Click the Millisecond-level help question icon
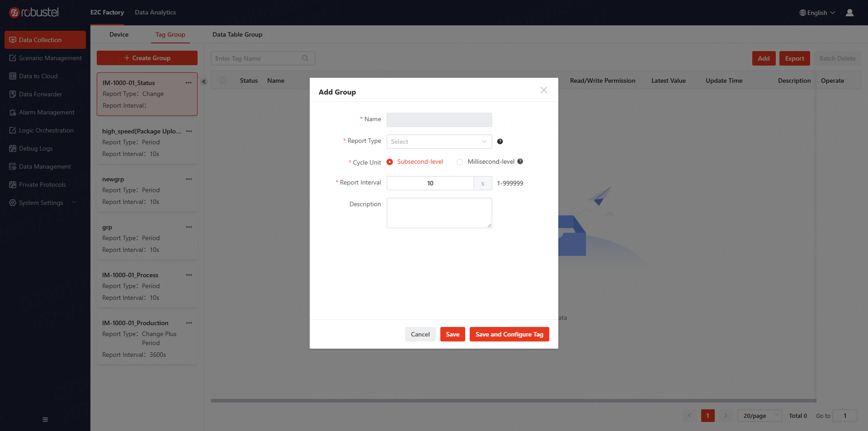This screenshot has height=431, width=868. click(520, 161)
